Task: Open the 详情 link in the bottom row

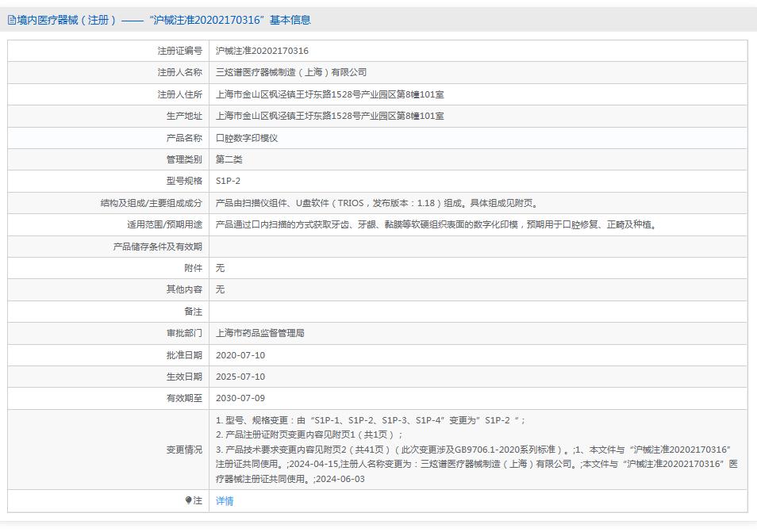Action: 225,501
